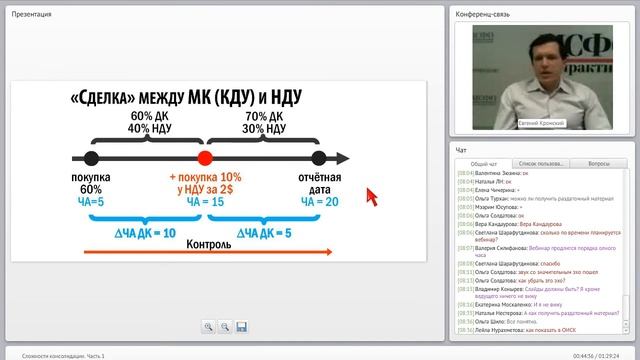Click the Елена Чичерина chat message
Image resolution: width=640 pixels, height=360 pixels.
pos(489,190)
